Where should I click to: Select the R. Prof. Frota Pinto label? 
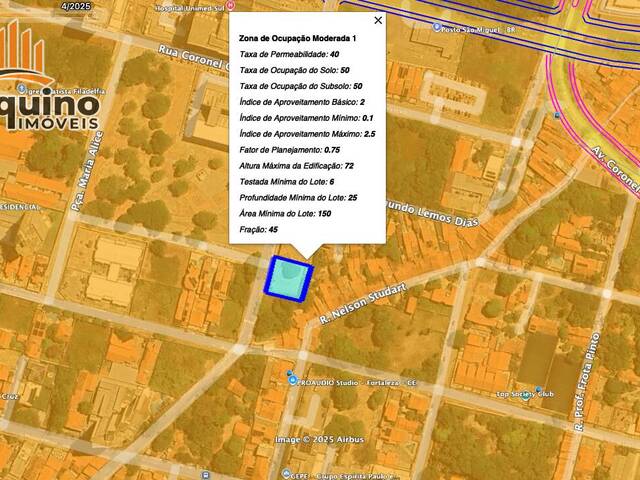coord(587,382)
